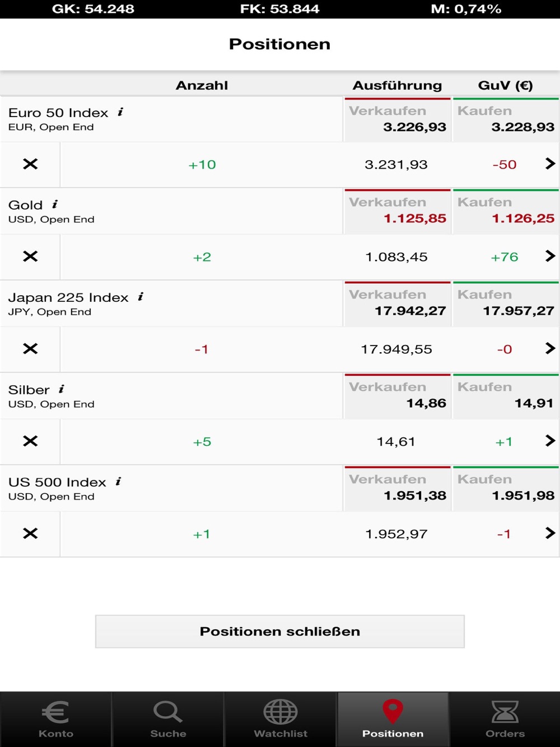Close the Silber position with X icon

tap(30, 441)
